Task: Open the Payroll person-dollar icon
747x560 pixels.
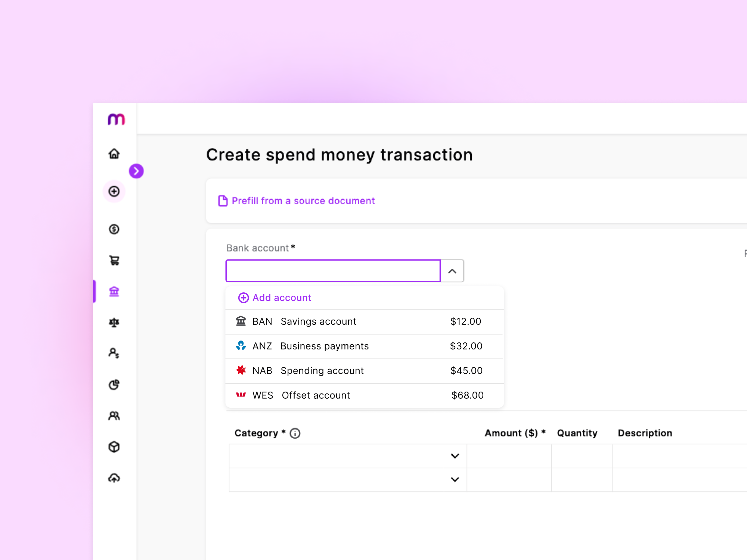Action: (x=114, y=353)
